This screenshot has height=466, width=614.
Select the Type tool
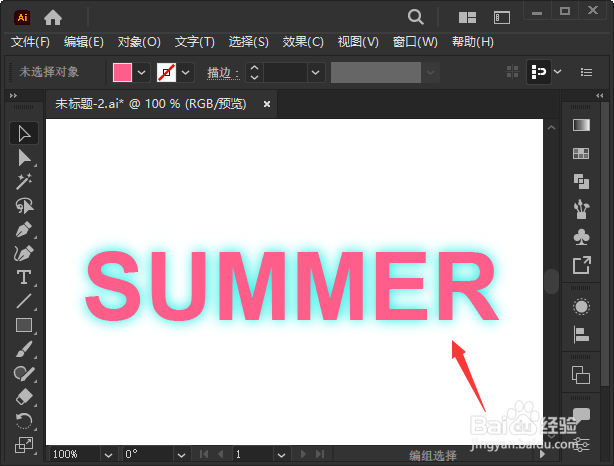[24, 277]
